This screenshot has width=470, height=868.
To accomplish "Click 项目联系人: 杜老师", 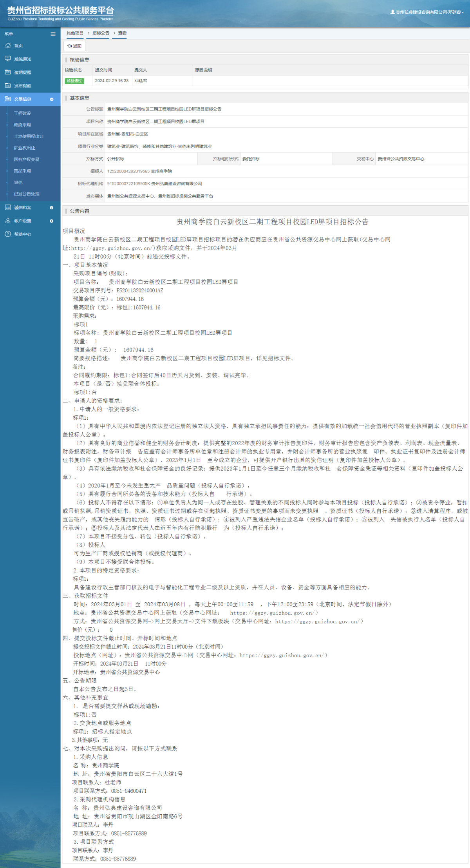I will pyautogui.click(x=97, y=783).
